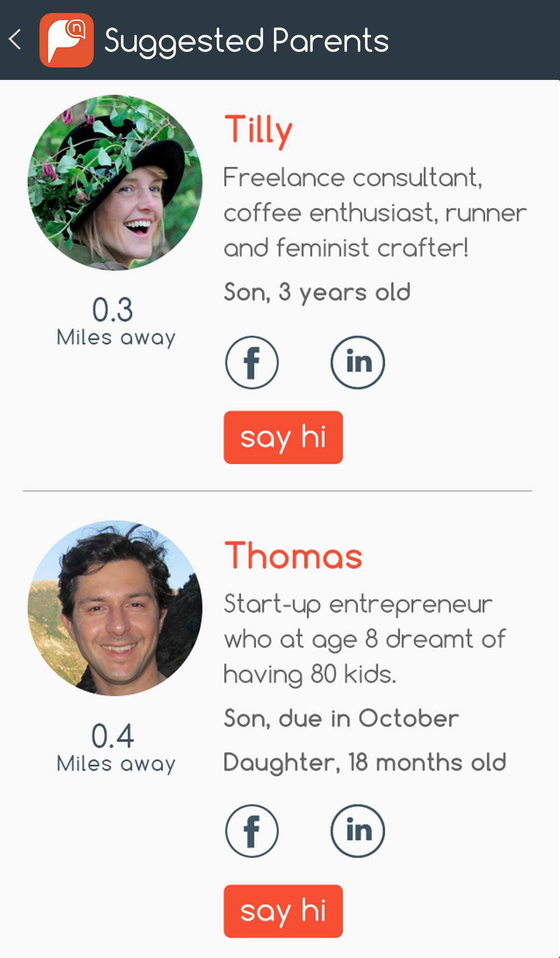Viewport: 560px width, 958px height.
Task: Open Thomas's profile via his name
Action: [293, 556]
